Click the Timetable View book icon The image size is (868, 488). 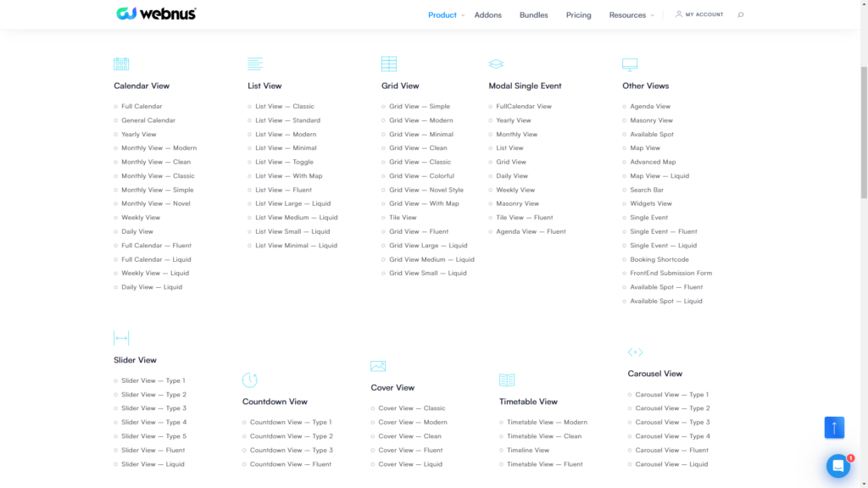[507, 380]
